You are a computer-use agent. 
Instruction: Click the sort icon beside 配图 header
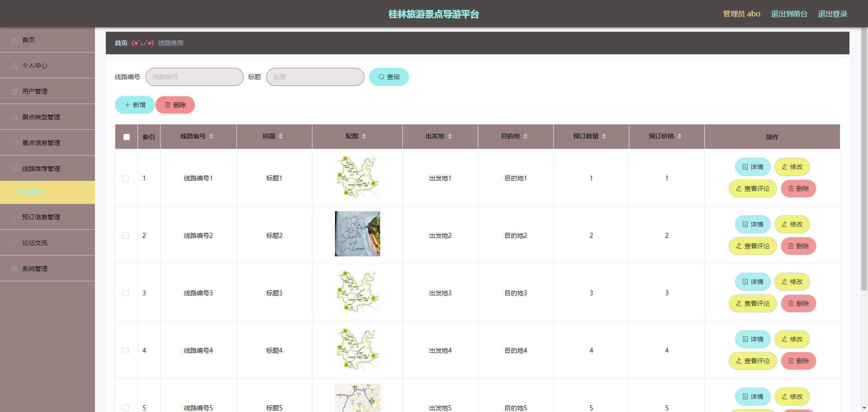click(364, 137)
